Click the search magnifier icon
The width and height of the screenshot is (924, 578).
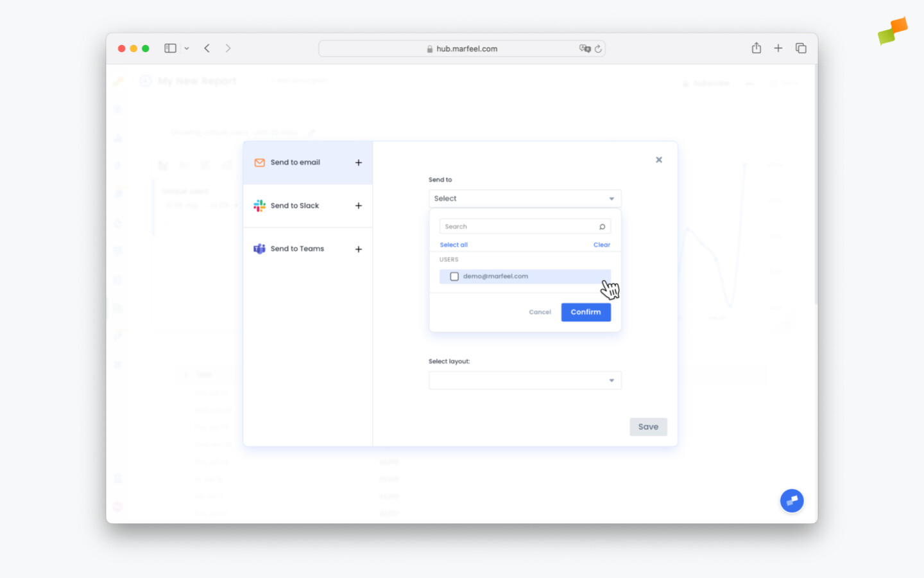[602, 226]
